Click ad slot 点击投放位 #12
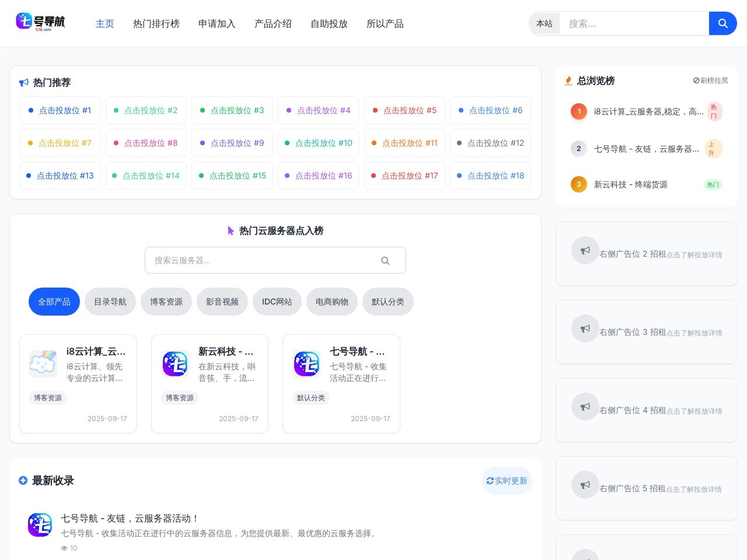The image size is (747, 560). pos(491,143)
